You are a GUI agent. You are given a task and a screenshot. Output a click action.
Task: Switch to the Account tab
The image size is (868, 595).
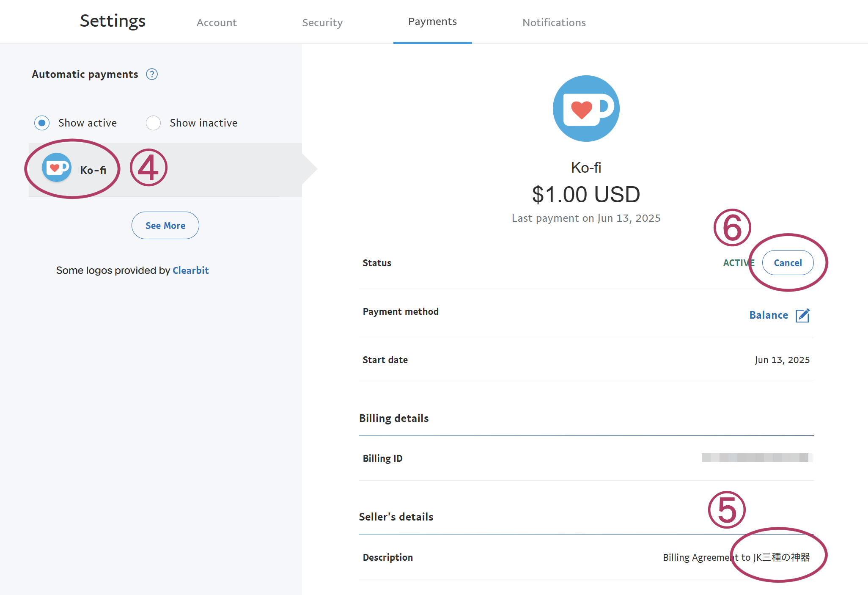(x=216, y=22)
